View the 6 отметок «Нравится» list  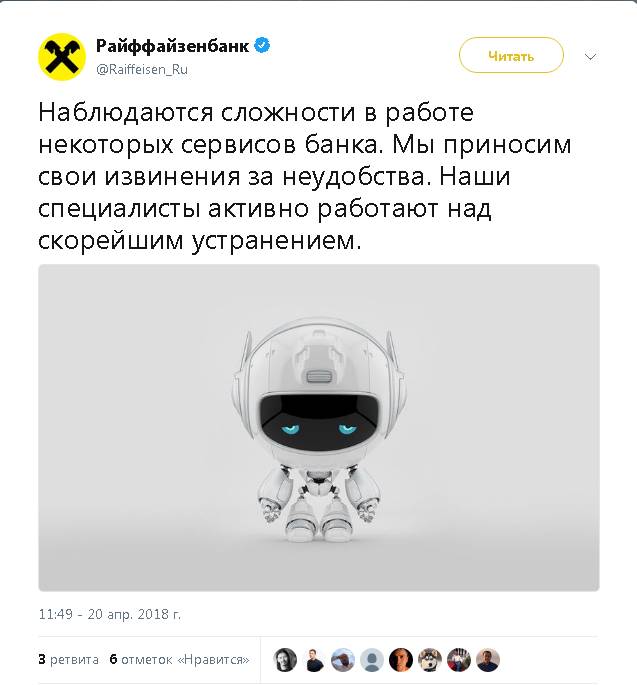[180, 659]
